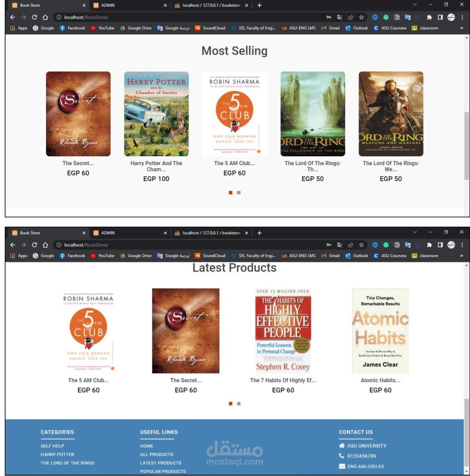
Task: Open 7 Habits of Highly Effective People cover
Action: (x=283, y=331)
